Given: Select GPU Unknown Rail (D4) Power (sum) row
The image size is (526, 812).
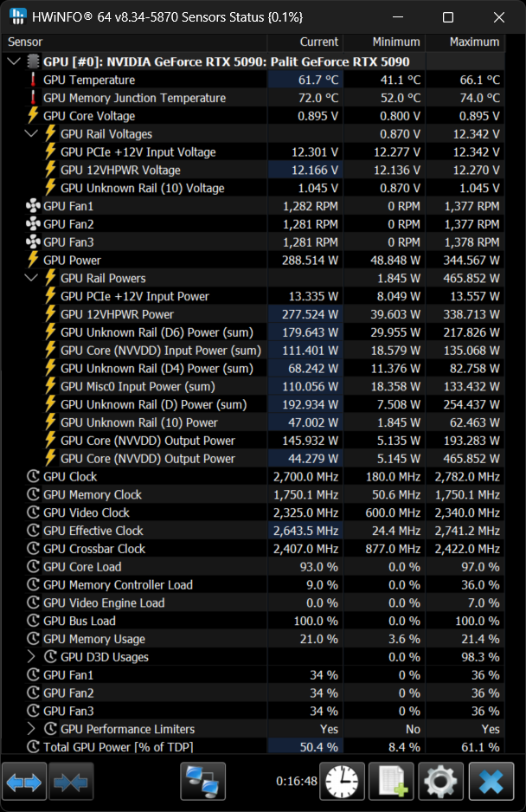Looking at the screenshot, I should (x=253, y=368).
